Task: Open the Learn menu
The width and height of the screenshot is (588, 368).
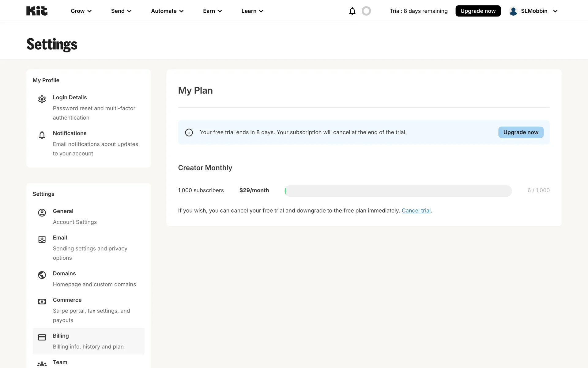Action: point(252,11)
